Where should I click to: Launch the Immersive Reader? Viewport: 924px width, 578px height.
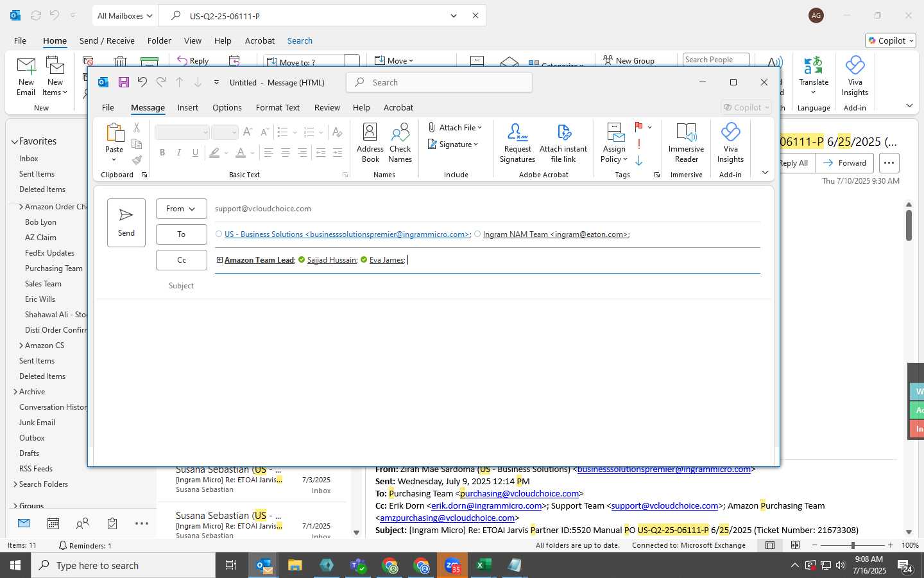tap(686, 143)
